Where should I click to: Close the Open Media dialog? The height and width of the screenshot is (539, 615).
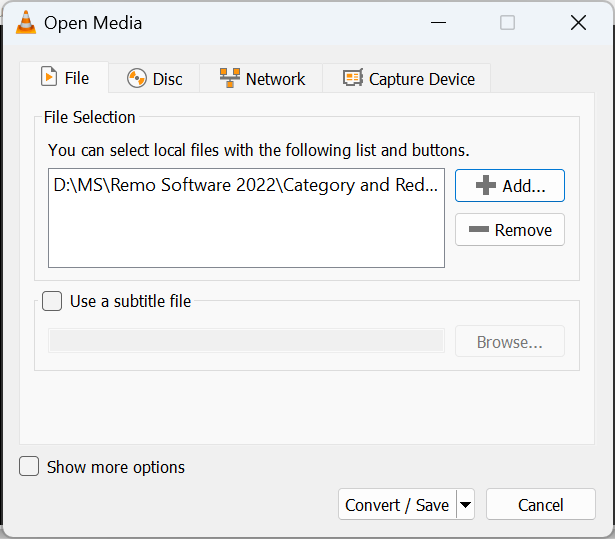578,23
